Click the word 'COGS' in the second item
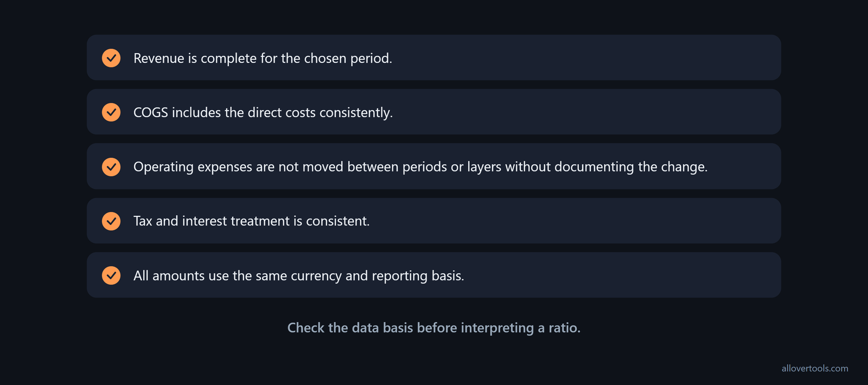The width and height of the screenshot is (868, 385). click(151, 112)
